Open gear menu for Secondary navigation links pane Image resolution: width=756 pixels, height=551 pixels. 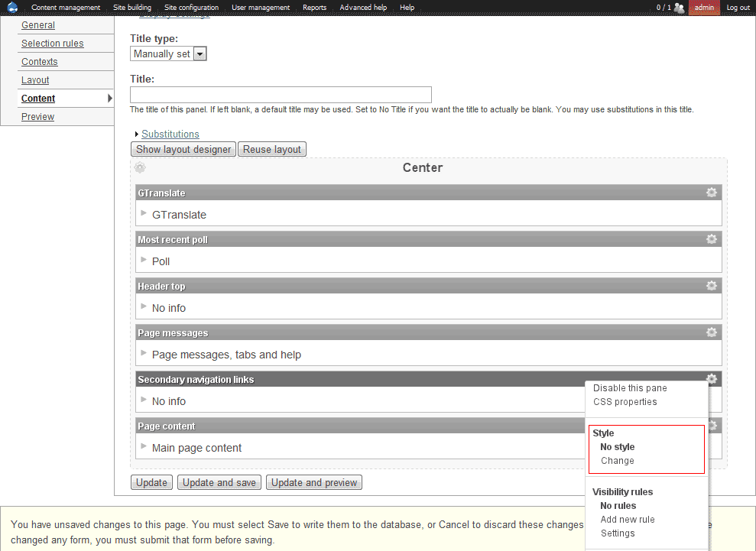point(711,378)
